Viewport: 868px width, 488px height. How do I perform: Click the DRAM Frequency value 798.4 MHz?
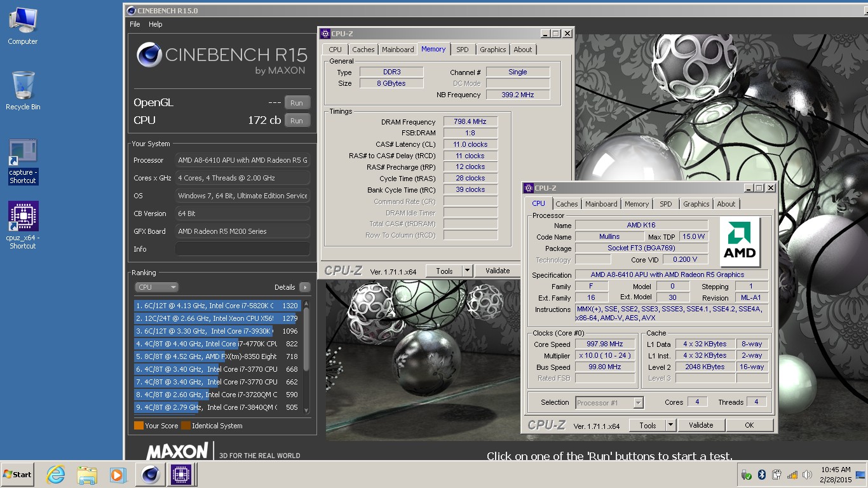click(x=470, y=121)
